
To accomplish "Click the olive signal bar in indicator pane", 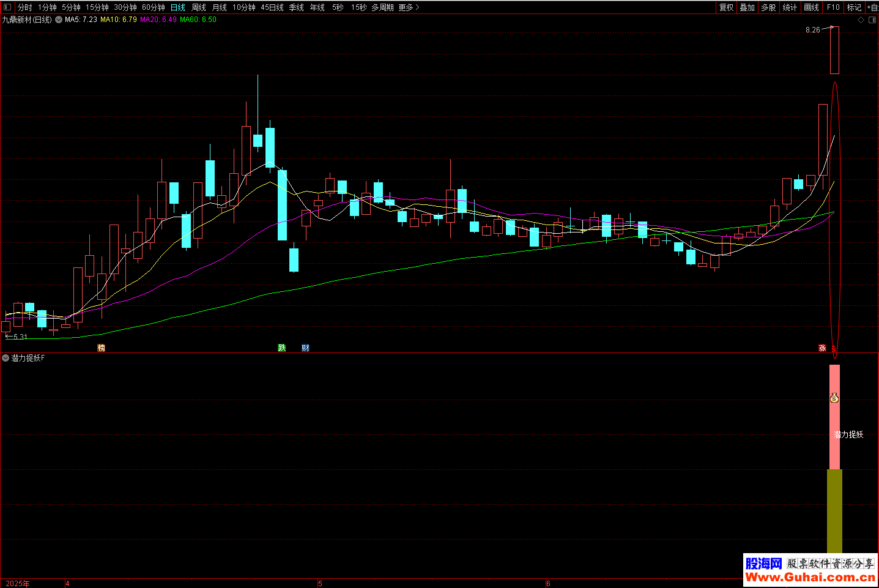I will 834,511.
